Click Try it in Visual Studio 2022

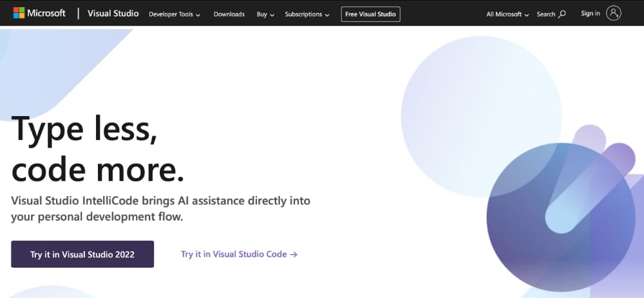click(x=82, y=254)
